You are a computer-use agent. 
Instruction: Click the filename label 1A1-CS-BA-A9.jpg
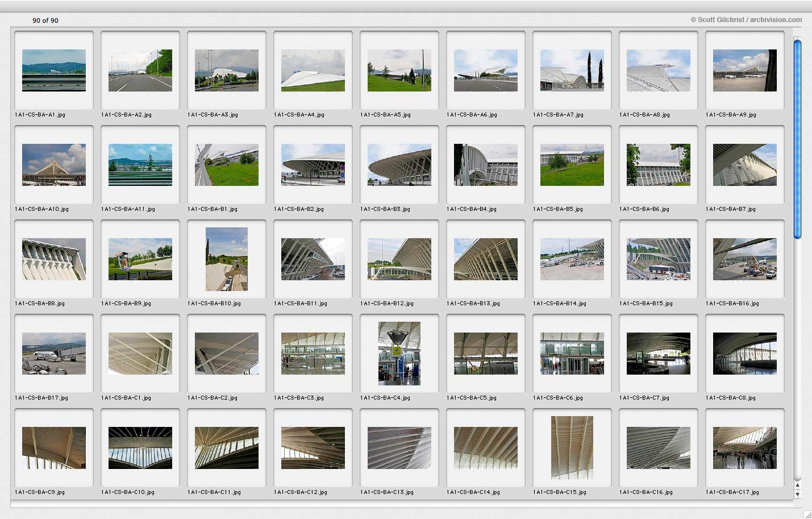coord(731,115)
